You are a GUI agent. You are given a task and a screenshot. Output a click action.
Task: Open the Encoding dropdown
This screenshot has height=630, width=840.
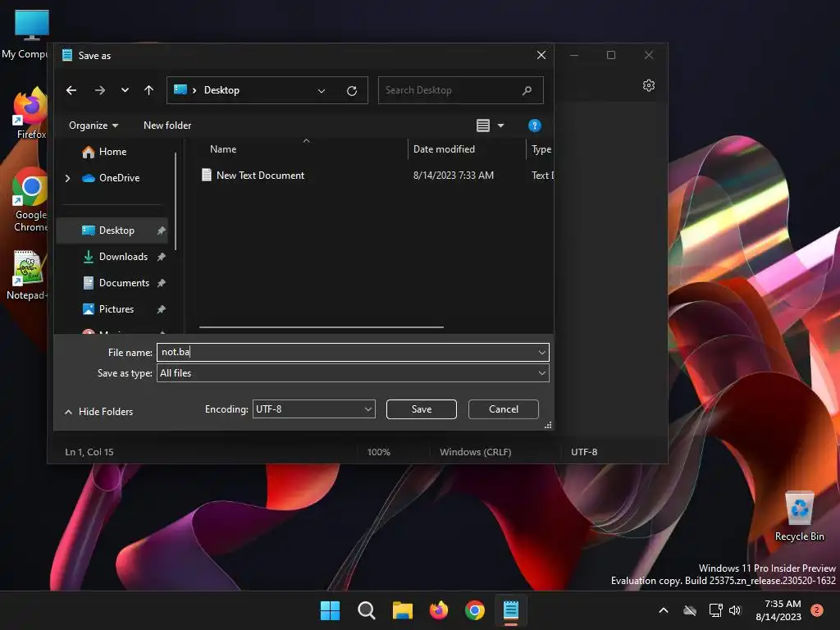click(314, 409)
